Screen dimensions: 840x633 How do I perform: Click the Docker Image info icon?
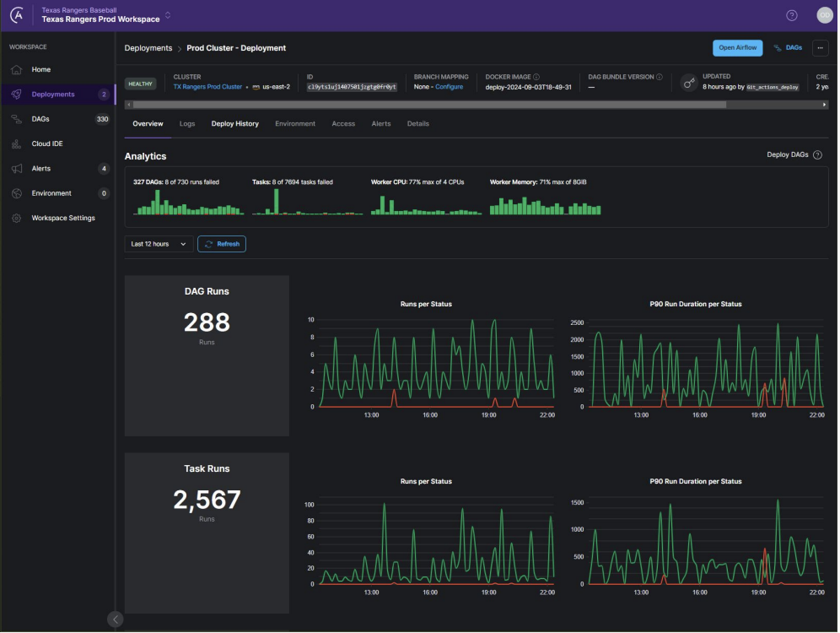pyautogui.click(x=536, y=77)
